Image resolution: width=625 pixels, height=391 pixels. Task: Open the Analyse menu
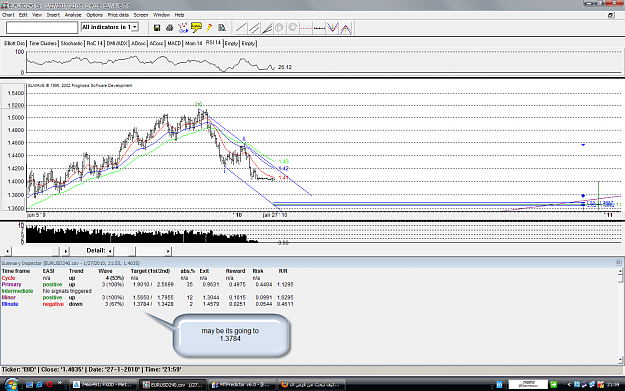point(73,15)
